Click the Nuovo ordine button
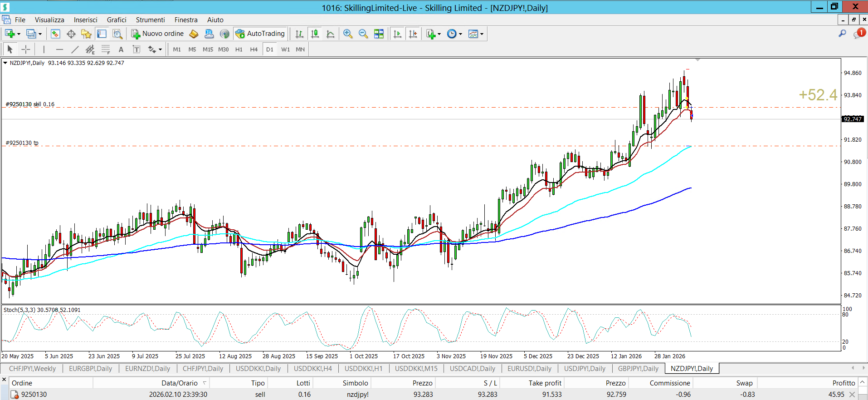This screenshot has width=868, height=400. [158, 34]
